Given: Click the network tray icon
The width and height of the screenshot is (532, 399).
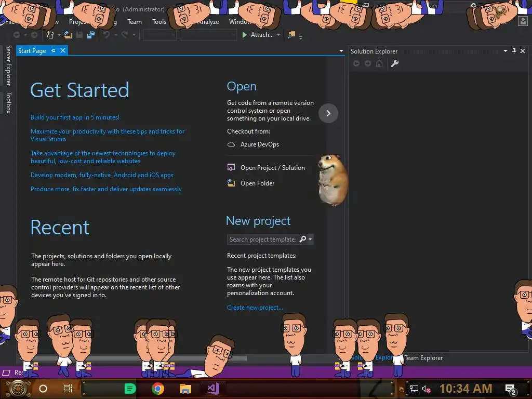Looking at the screenshot, I should (x=414, y=389).
